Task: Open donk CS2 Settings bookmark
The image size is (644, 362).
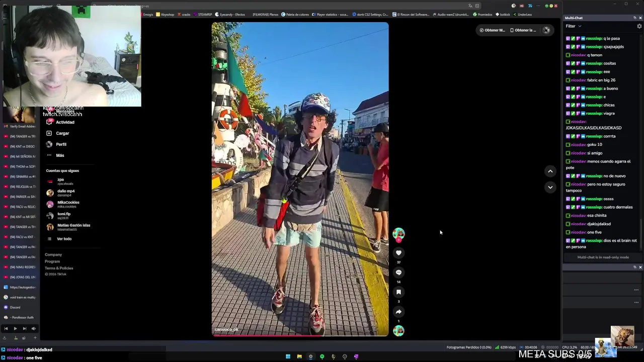Action: coord(370,15)
